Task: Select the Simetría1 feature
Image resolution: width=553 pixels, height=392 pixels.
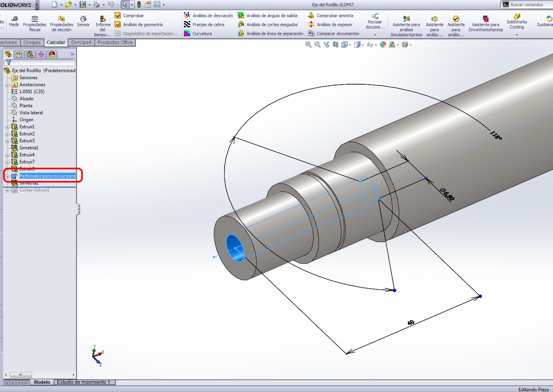Action: [x=25, y=148]
